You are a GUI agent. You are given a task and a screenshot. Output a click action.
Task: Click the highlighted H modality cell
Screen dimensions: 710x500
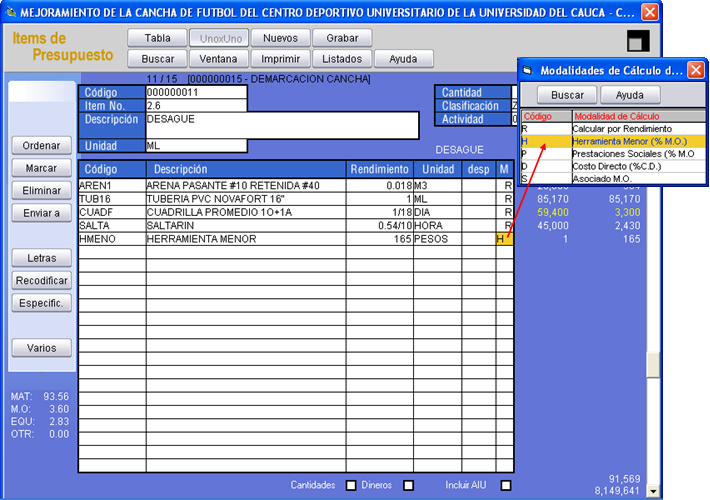[504, 239]
